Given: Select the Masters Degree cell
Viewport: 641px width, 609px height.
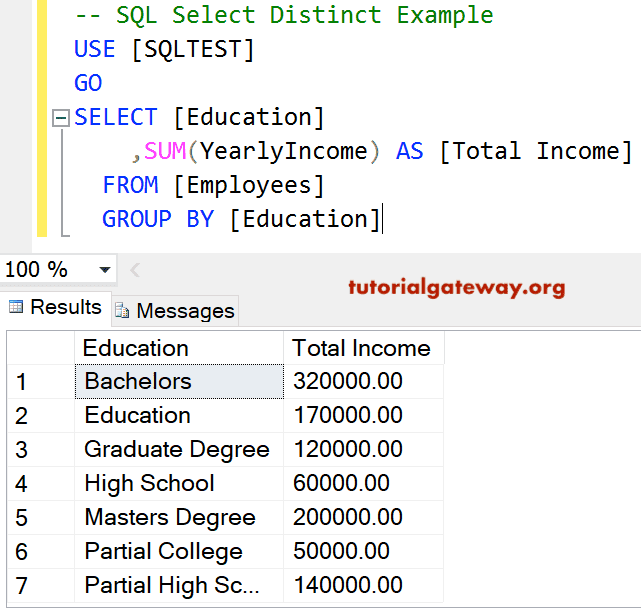Looking at the screenshot, I should (x=178, y=518).
